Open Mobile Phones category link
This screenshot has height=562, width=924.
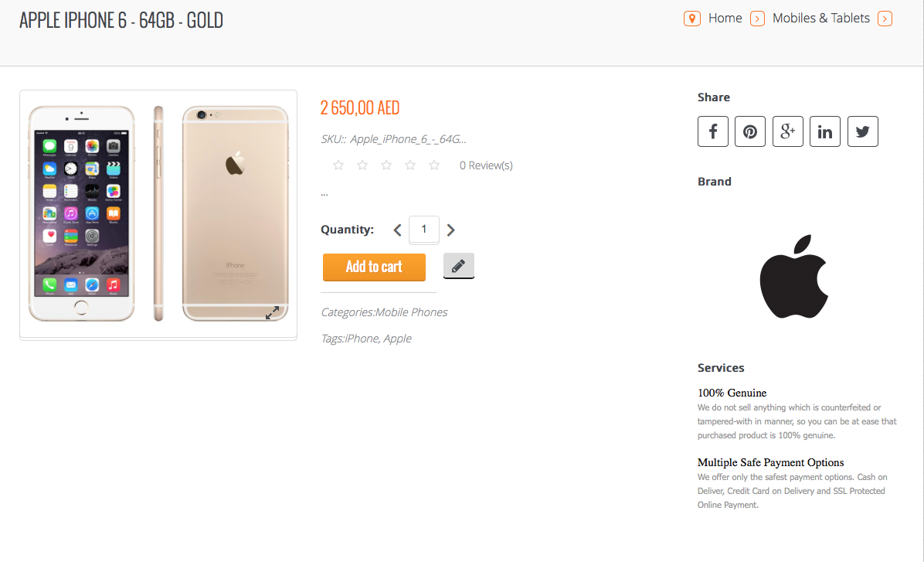pos(411,312)
